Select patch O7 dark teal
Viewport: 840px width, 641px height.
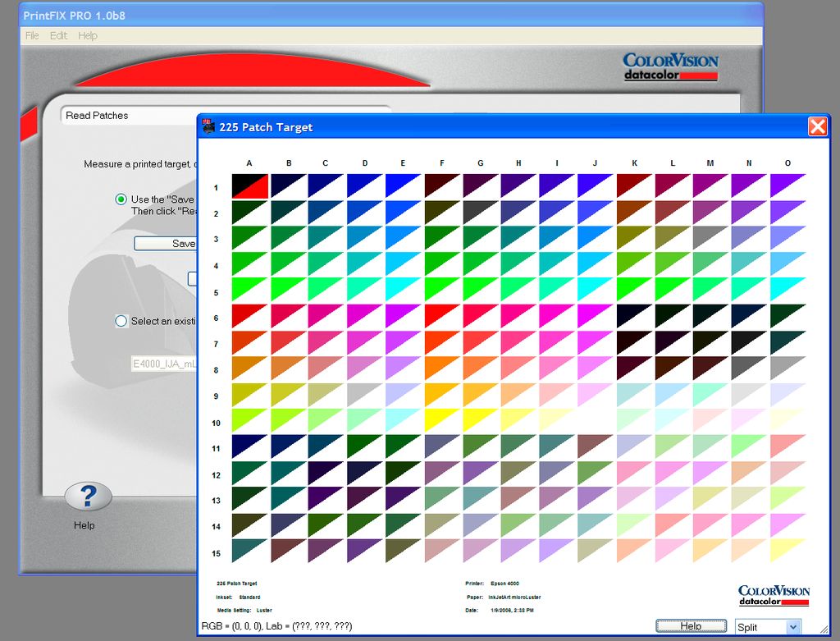pos(788,343)
